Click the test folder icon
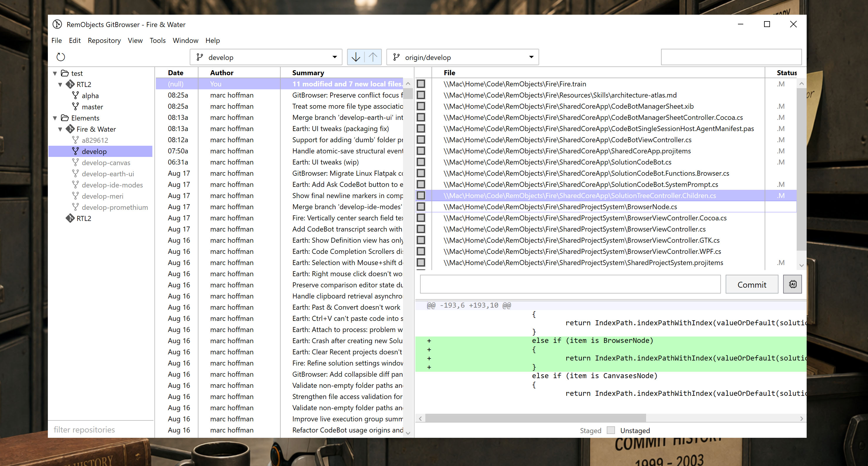Screen dimensions: 868x466 pyautogui.click(x=65, y=73)
